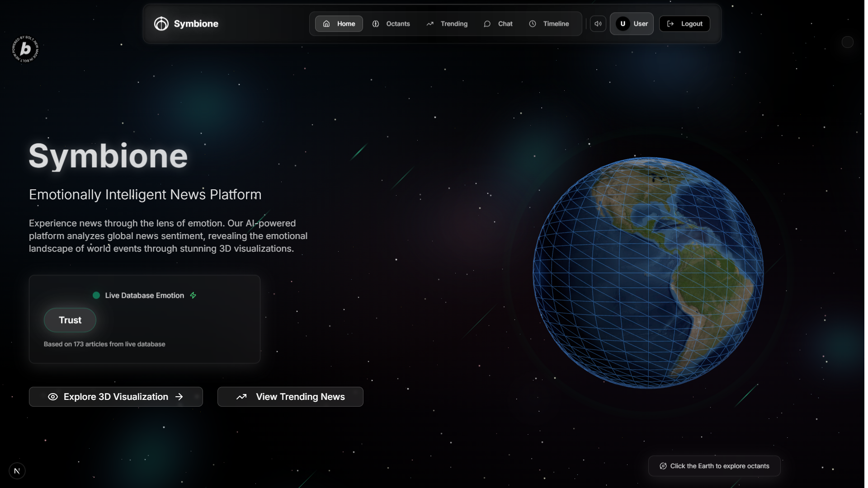The height and width of the screenshot is (488, 868).
Task: Click the green live status dot
Action: point(96,295)
